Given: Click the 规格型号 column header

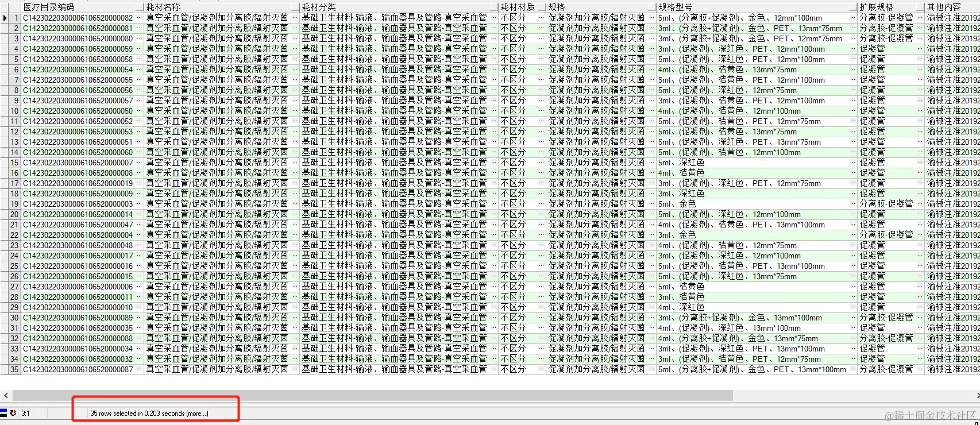Looking at the screenshot, I should coord(757,7).
